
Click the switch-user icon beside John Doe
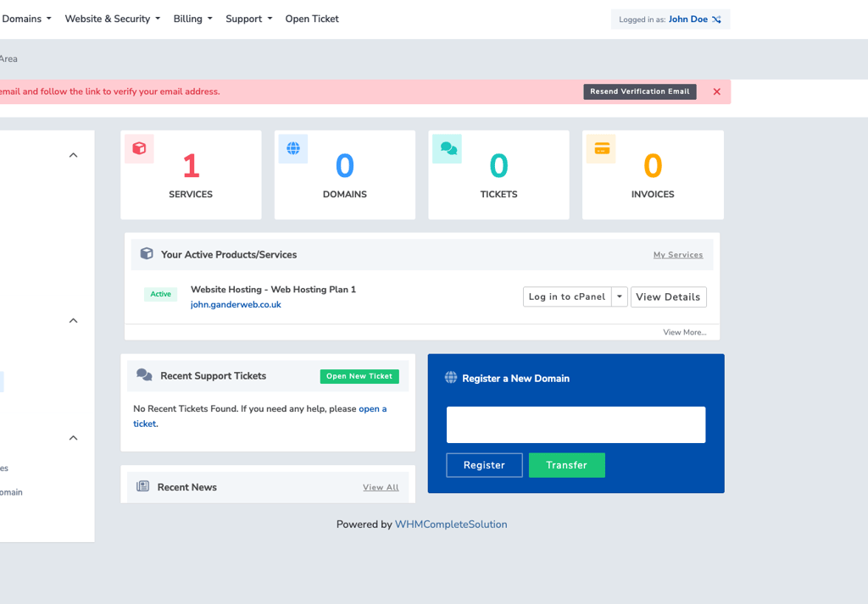[x=716, y=19]
